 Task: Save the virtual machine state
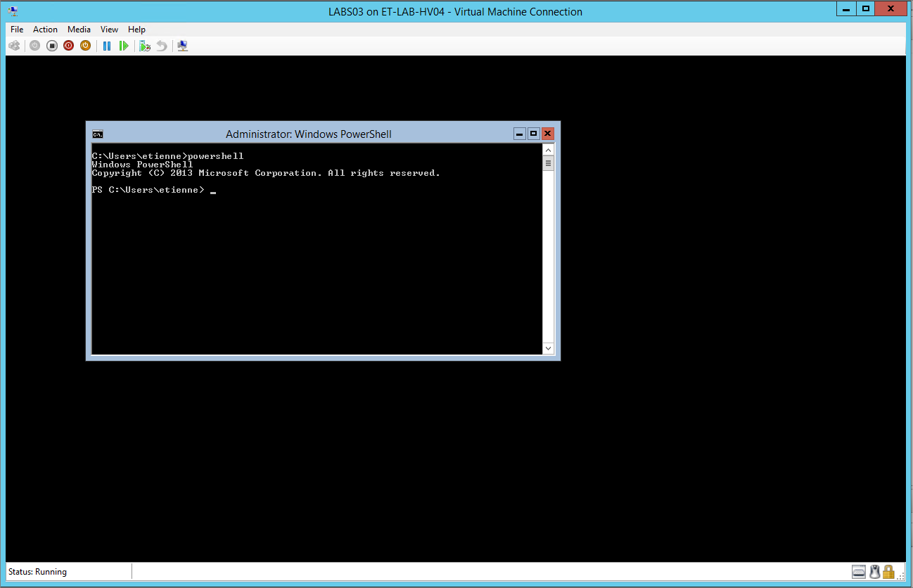click(85, 45)
